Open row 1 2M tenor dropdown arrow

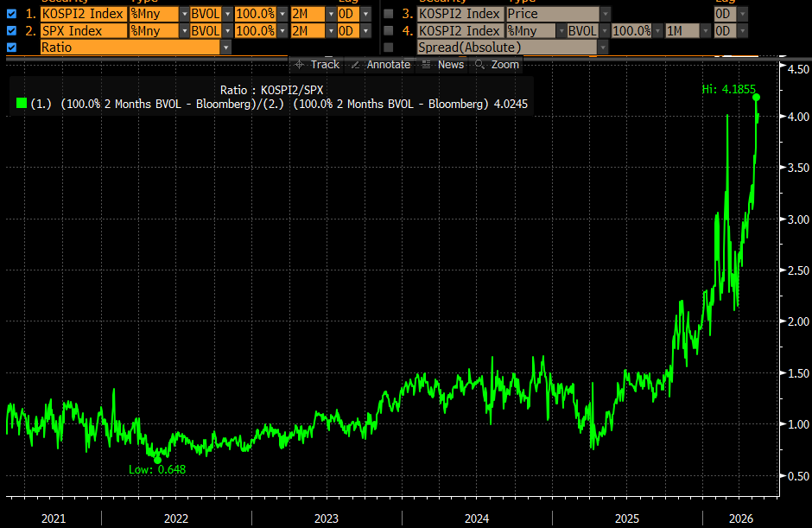pos(331,14)
